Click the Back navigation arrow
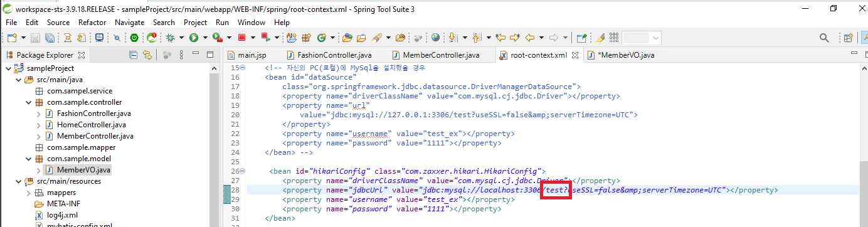Image resolution: width=868 pixels, height=227 pixels. pyautogui.click(x=529, y=38)
